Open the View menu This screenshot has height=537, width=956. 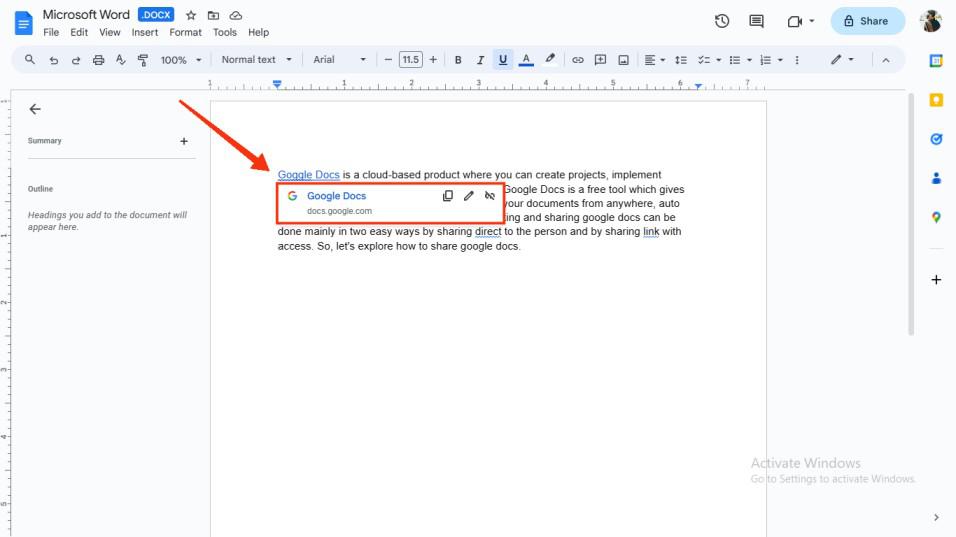pyautogui.click(x=110, y=32)
